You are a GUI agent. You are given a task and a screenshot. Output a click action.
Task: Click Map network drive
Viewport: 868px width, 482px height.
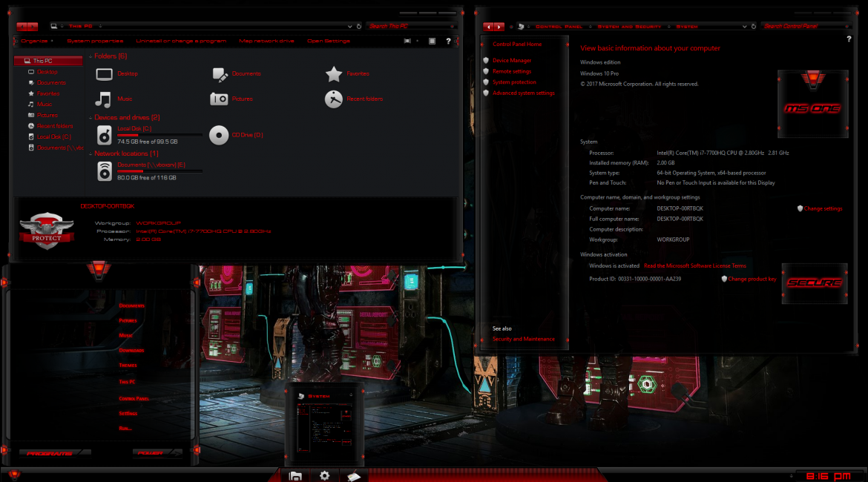(x=266, y=41)
